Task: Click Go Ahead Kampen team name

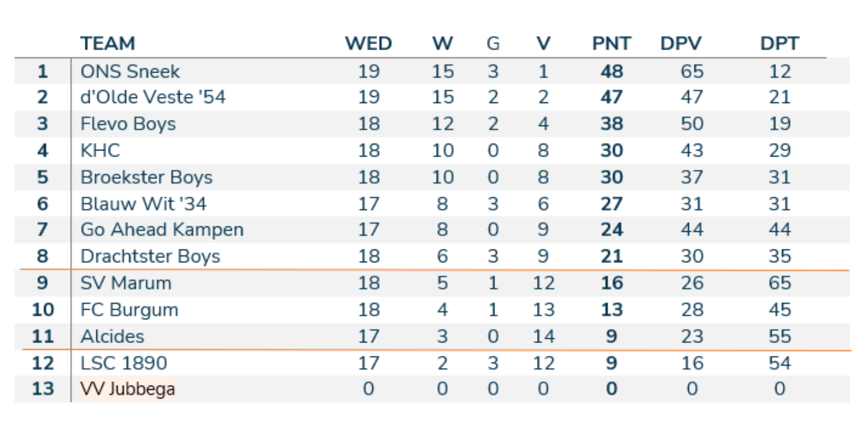Action: click(161, 230)
